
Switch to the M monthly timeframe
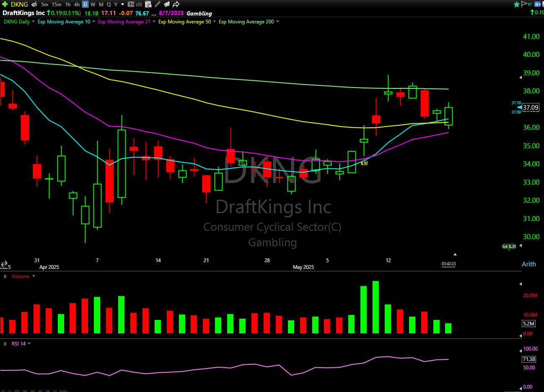(x=101, y=5)
